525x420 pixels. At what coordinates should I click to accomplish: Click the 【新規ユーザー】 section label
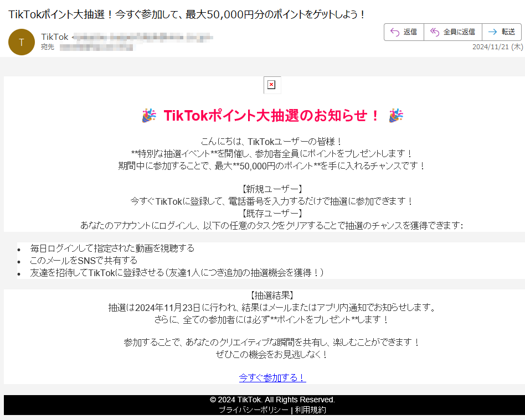(272, 189)
